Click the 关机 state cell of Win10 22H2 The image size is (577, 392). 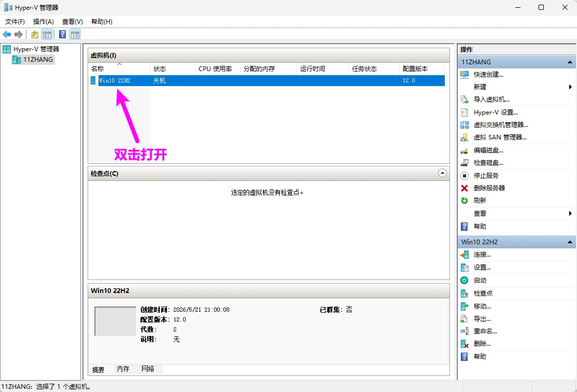[x=159, y=80]
